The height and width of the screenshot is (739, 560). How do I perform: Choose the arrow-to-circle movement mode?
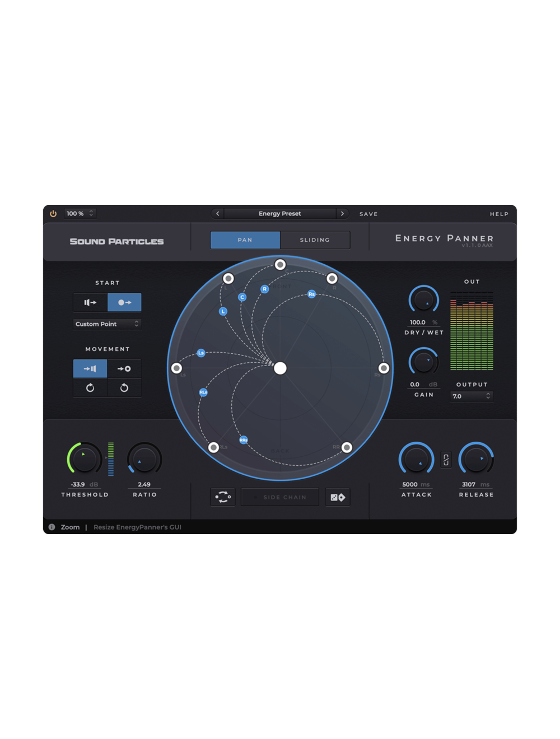click(x=124, y=368)
